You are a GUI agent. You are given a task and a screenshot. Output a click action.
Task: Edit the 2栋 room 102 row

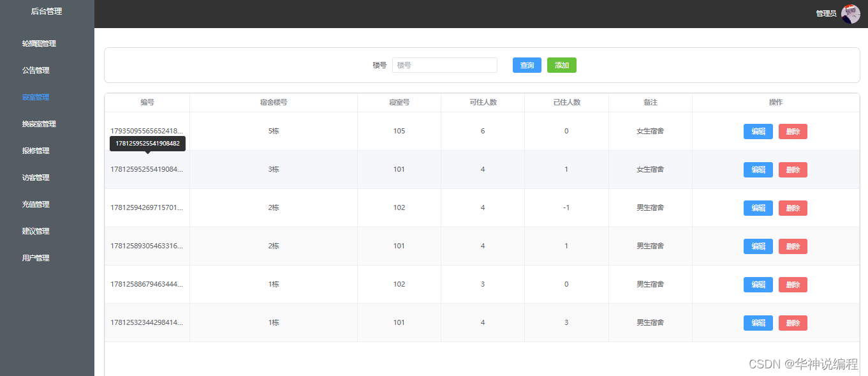tap(758, 208)
